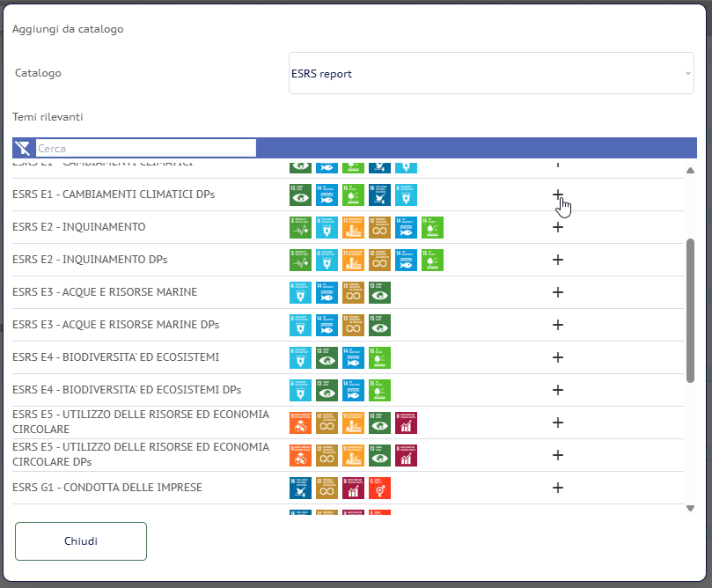The image size is (712, 588).
Task: Click plus for ESRS E4 Biodiversita' DPs row
Action: (557, 390)
